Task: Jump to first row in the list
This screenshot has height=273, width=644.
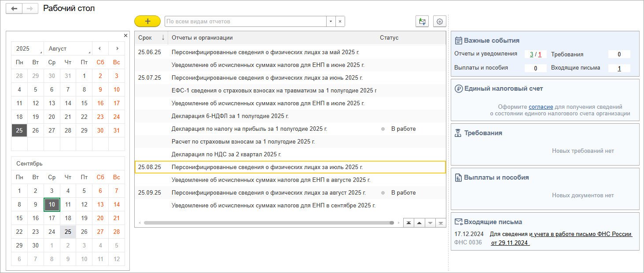Action: click(409, 223)
